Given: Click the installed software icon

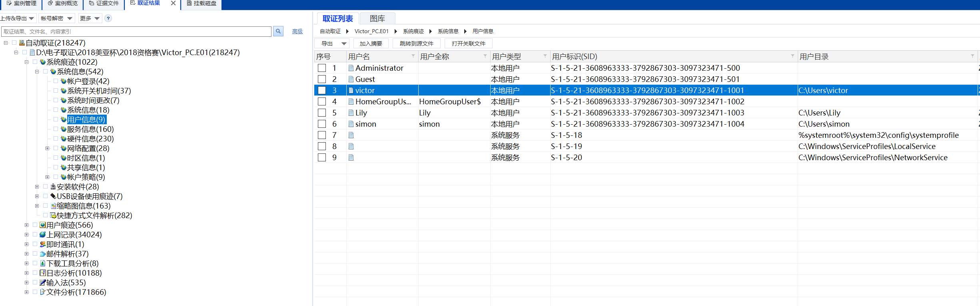Looking at the screenshot, I should [53, 187].
